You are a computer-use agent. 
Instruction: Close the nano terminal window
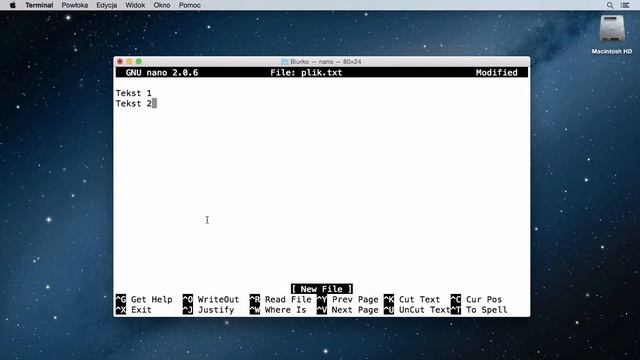tap(120, 62)
